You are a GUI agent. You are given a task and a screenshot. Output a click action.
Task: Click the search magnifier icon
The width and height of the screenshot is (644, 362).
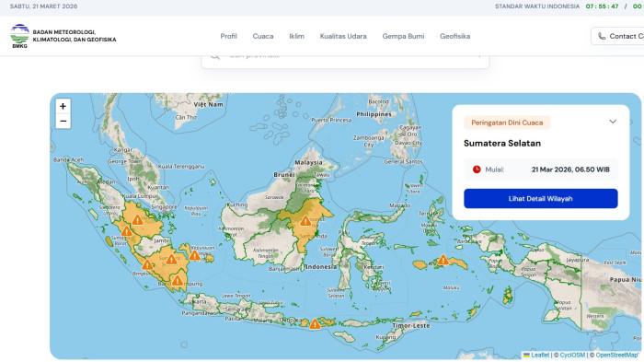pos(215,56)
